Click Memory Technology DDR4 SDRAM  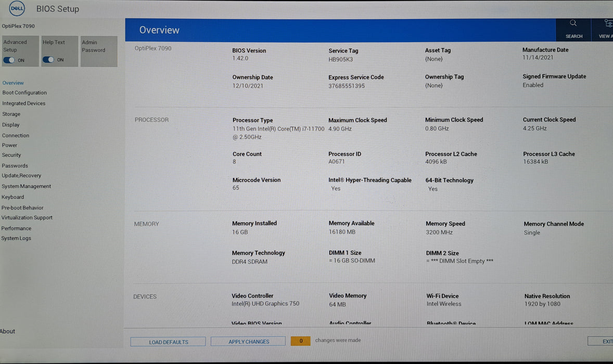pos(249,262)
